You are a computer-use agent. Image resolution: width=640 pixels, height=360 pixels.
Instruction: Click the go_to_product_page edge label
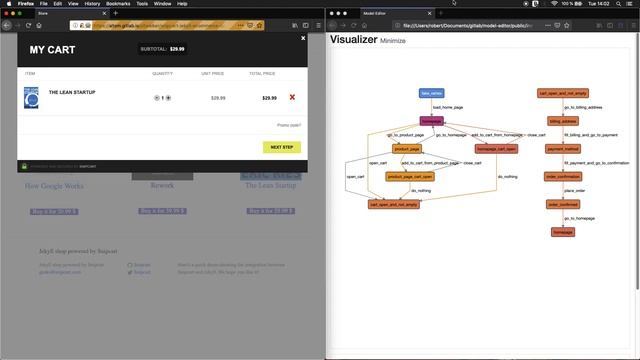click(405, 135)
